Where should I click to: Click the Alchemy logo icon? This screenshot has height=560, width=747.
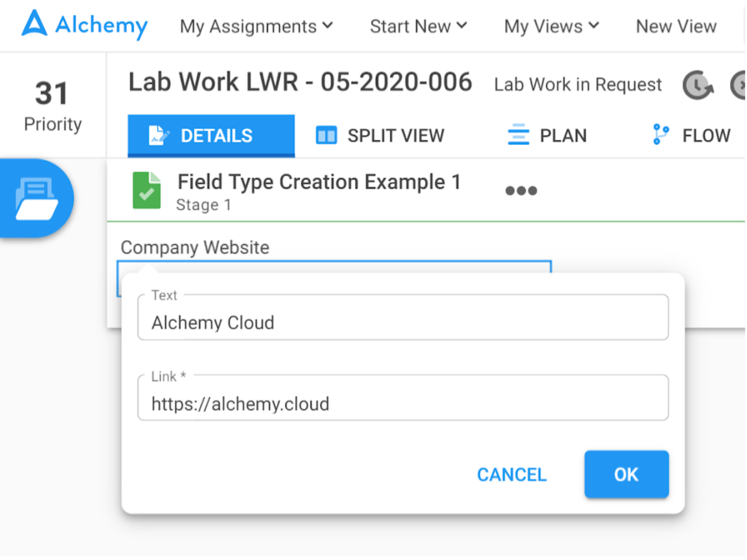pos(35,24)
